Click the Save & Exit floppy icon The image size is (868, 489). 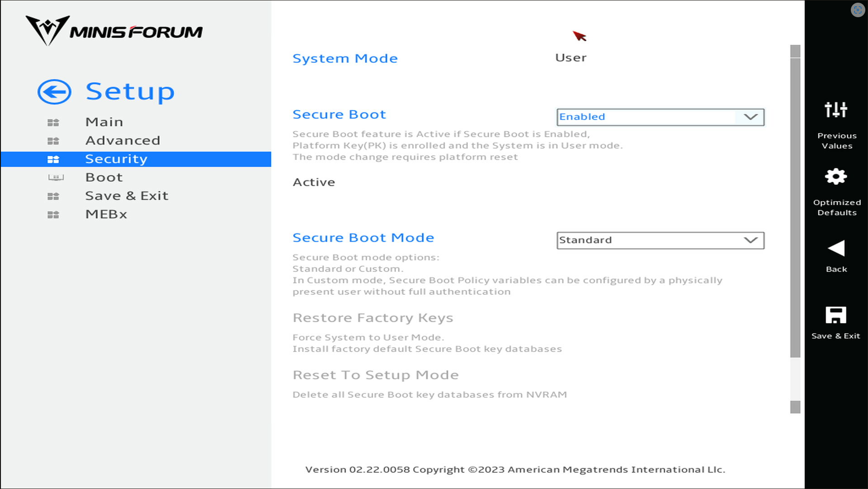point(836,315)
